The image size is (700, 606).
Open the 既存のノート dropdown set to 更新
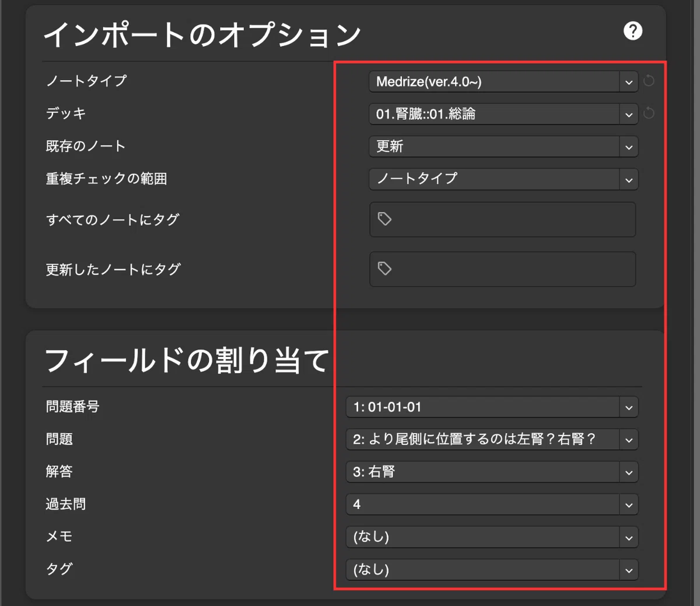[503, 147]
